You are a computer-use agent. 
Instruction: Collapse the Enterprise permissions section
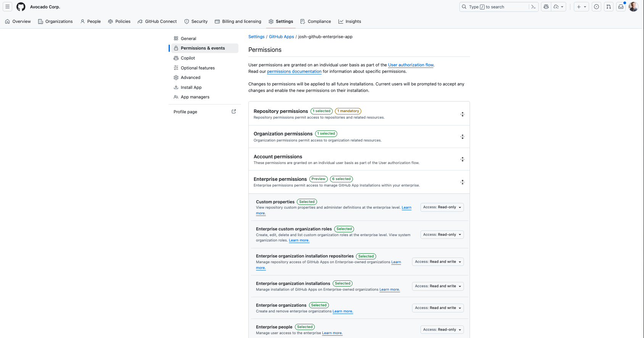[462, 182]
